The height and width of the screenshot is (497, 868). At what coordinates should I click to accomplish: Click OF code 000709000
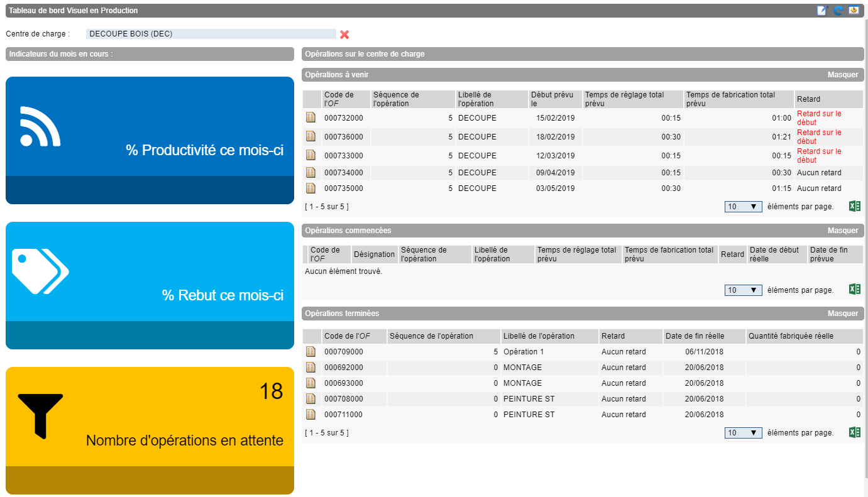coord(343,352)
